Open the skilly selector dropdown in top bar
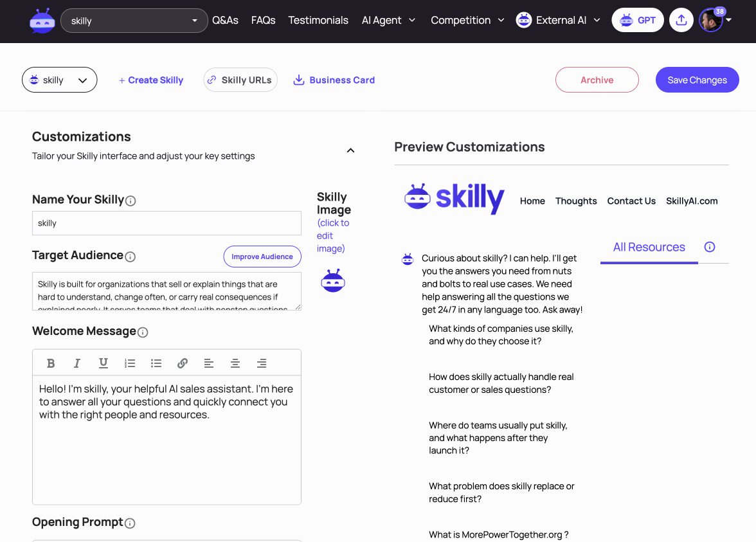Image resolution: width=756 pixels, height=542 pixels. (134, 21)
